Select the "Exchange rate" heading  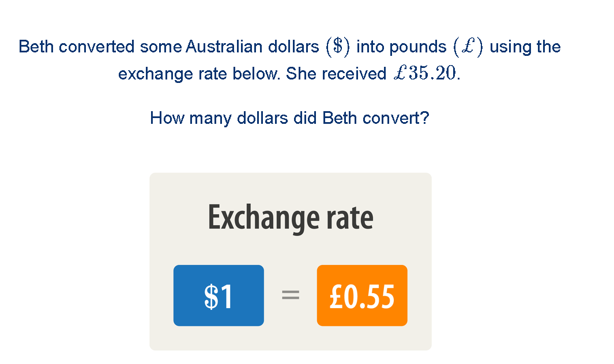[290, 218]
